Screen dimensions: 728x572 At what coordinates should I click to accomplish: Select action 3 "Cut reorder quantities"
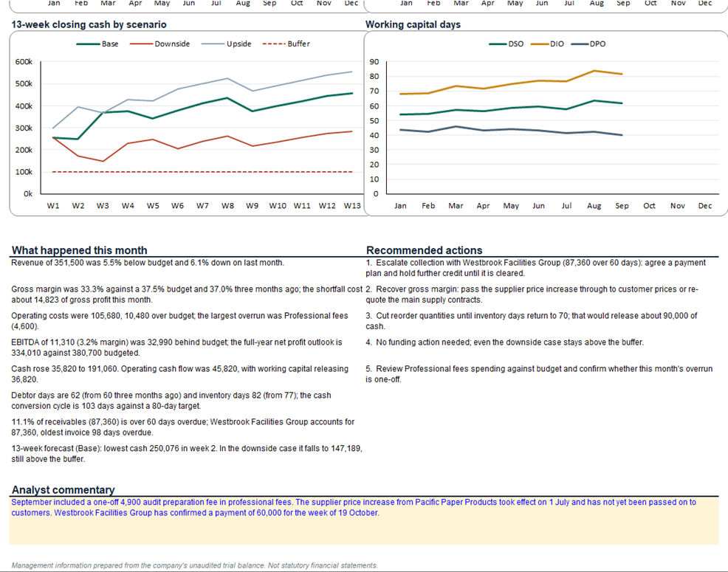[x=532, y=321]
